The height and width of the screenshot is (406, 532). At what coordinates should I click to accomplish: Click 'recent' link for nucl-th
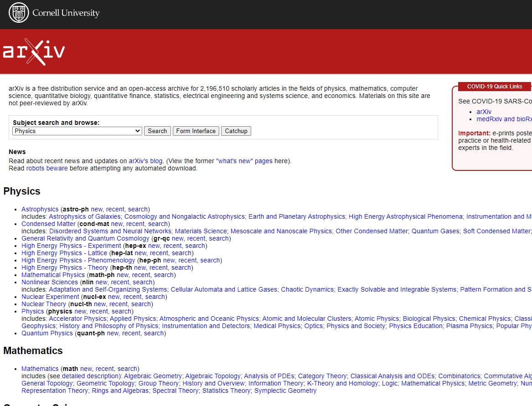coord(119,304)
